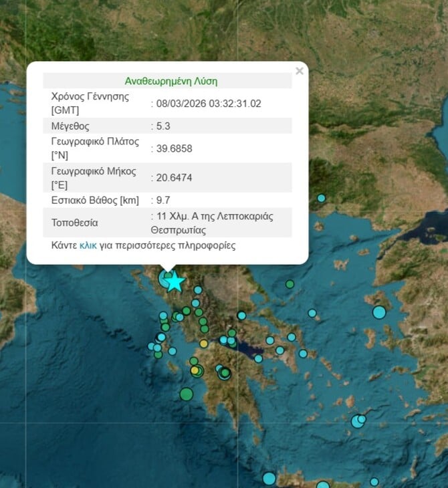Select the cyan marker east of Crete at bottom edge
Screen dimensions: 448x488
(x=374, y=482)
